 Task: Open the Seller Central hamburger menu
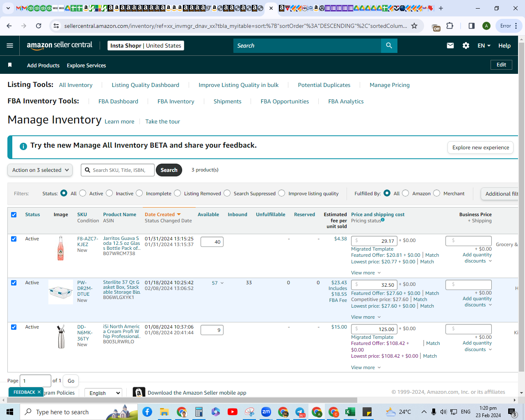tap(10, 46)
